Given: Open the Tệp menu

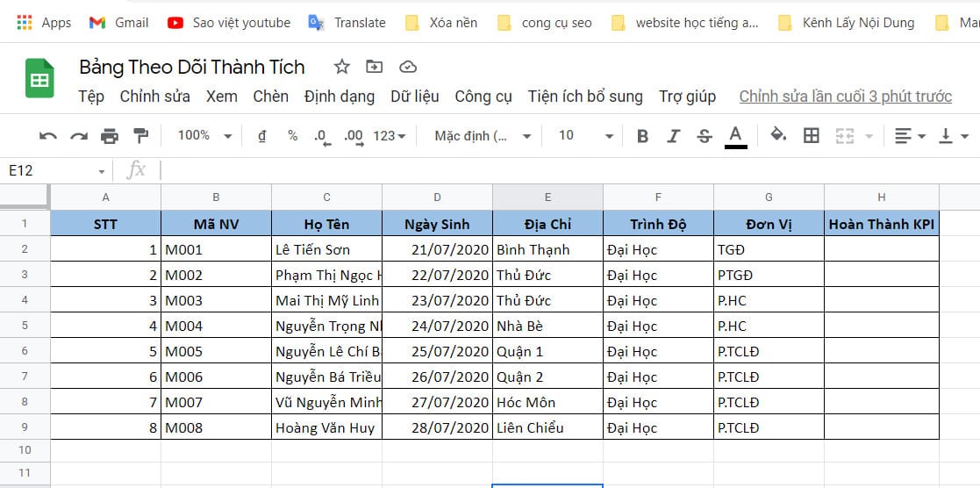Looking at the screenshot, I should pyautogui.click(x=91, y=97).
